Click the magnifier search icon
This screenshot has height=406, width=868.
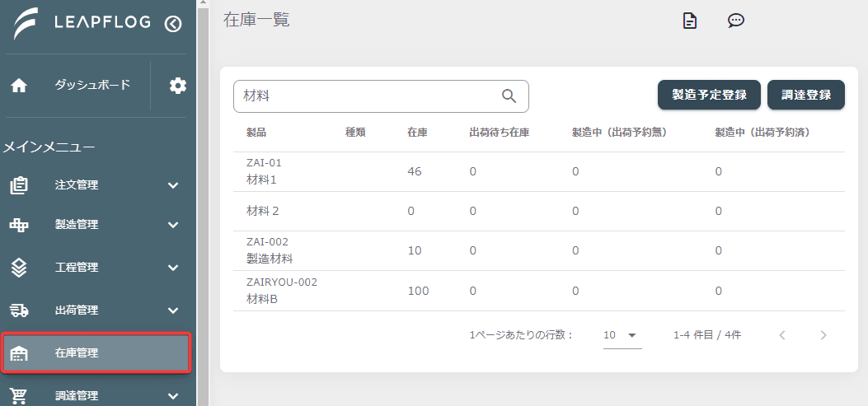tap(509, 96)
